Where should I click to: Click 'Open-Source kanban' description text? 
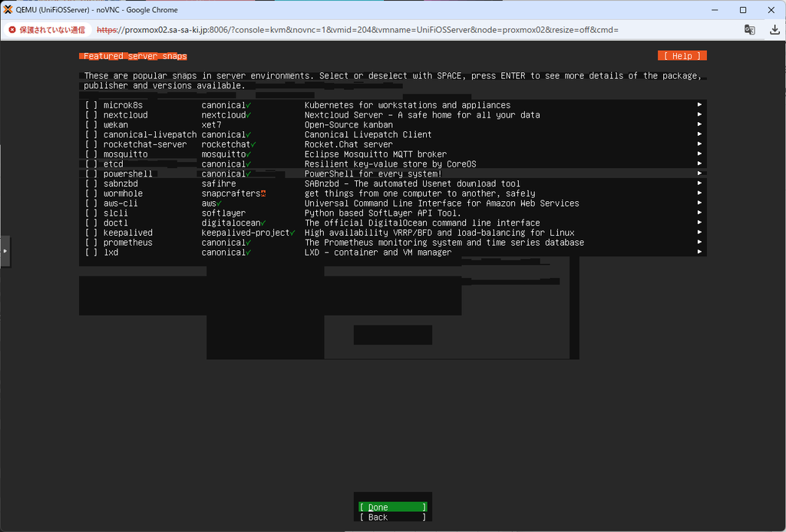349,125
